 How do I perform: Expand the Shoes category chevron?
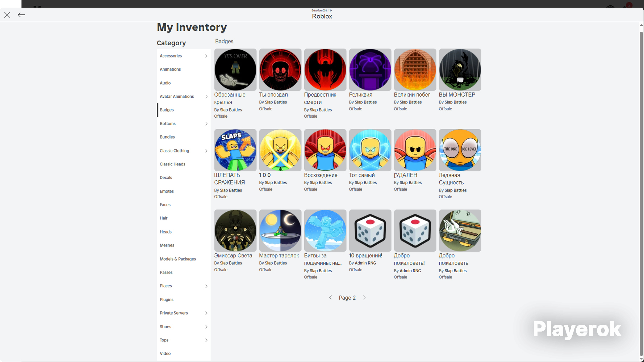click(206, 327)
